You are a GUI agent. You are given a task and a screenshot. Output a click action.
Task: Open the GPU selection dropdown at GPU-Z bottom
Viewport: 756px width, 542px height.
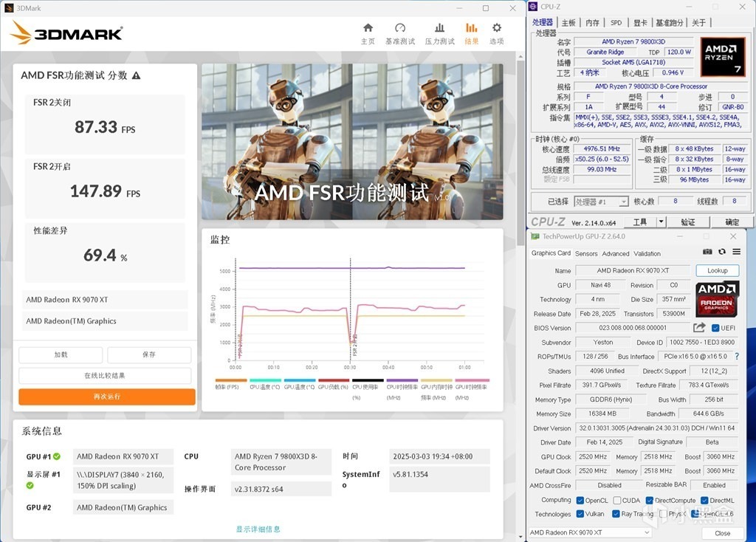coord(590,532)
